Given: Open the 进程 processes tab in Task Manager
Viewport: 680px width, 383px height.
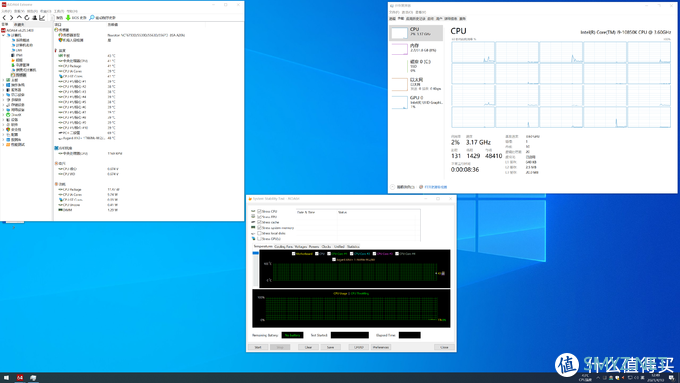Looking at the screenshot, I should click(x=392, y=19).
